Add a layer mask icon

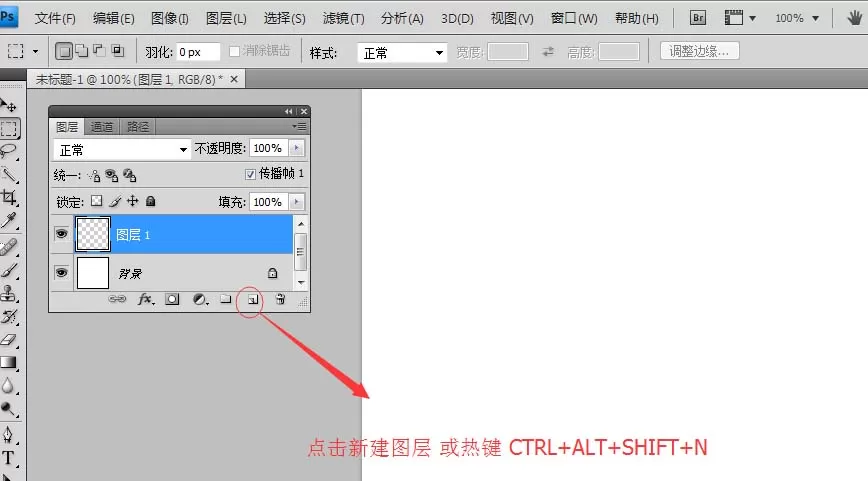click(x=172, y=299)
